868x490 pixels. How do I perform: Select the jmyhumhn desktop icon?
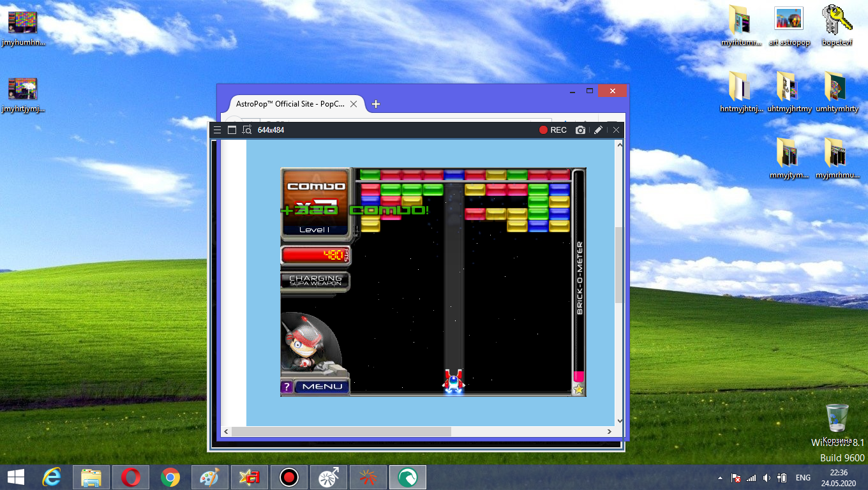coord(23,28)
